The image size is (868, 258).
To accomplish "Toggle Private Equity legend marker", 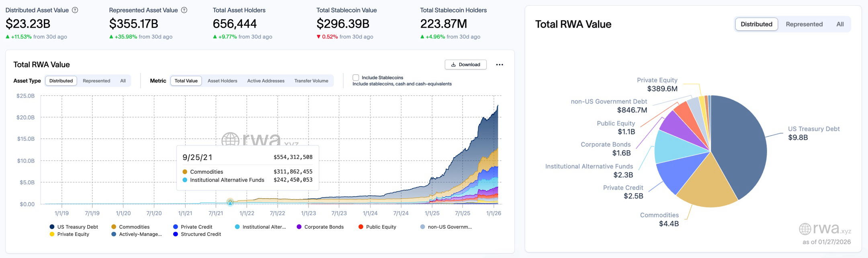I will point(52,234).
